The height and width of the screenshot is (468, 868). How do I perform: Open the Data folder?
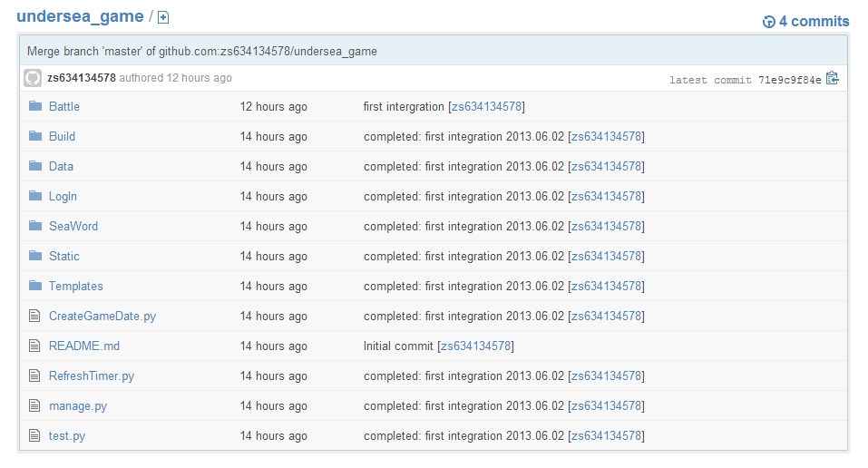coord(61,166)
